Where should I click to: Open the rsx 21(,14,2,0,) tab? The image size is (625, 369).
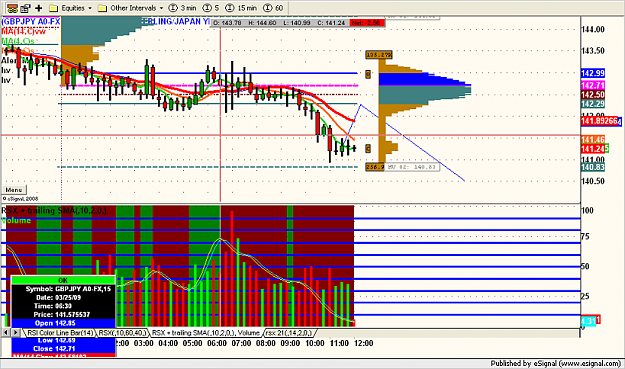(x=290, y=332)
